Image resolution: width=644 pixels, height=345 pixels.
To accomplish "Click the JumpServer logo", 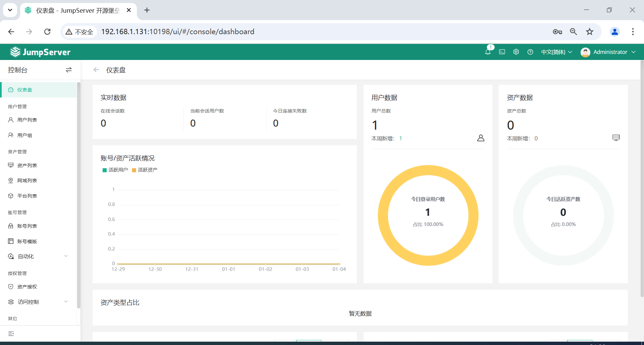I will 40,52.
